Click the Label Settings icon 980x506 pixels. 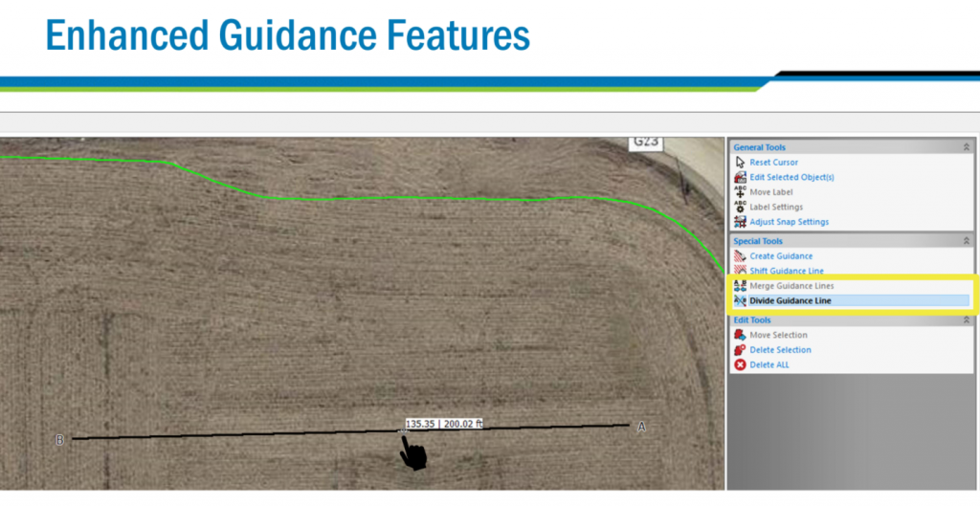point(740,207)
